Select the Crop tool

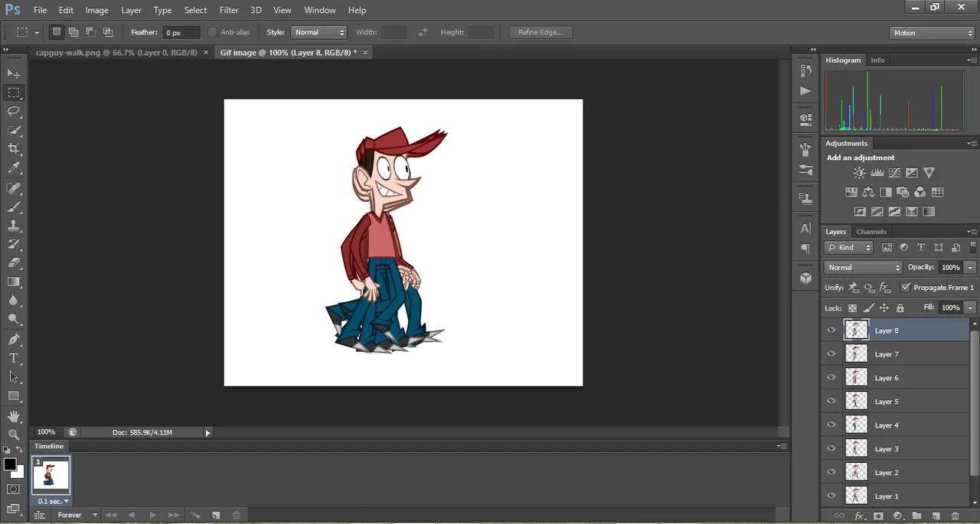(x=14, y=148)
